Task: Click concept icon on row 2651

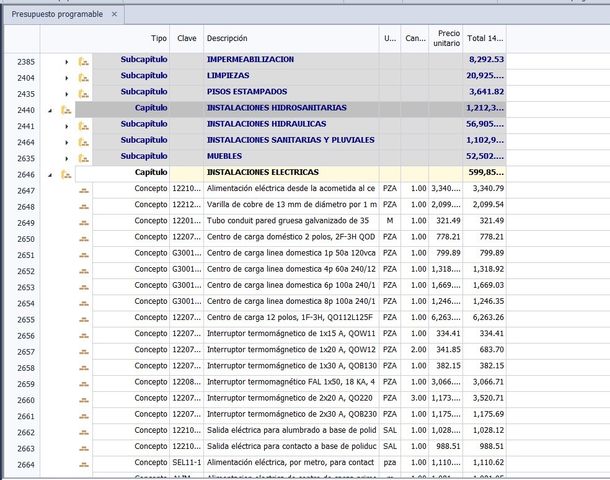Action: (84, 255)
